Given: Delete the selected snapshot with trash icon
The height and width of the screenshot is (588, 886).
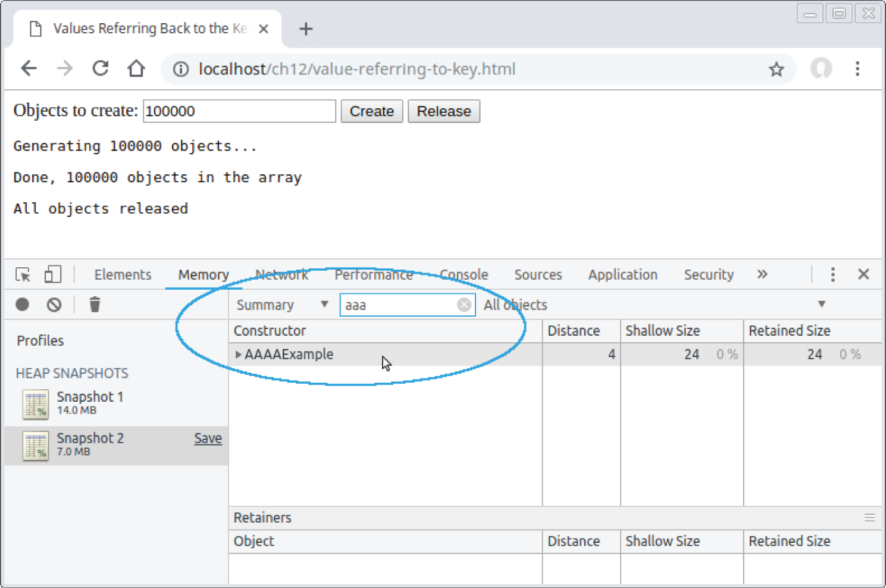Looking at the screenshot, I should (x=95, y=304).
